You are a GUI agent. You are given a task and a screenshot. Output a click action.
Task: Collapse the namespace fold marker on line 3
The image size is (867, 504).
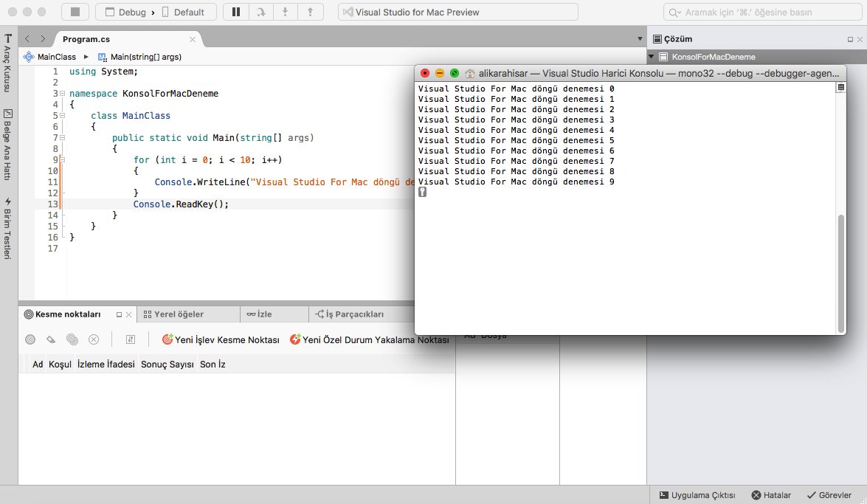63,94
